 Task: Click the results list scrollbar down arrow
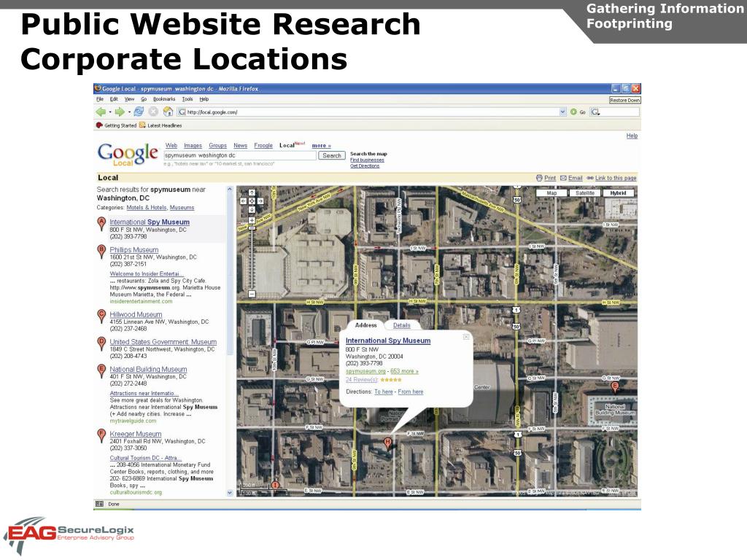(x=230, y=493)
